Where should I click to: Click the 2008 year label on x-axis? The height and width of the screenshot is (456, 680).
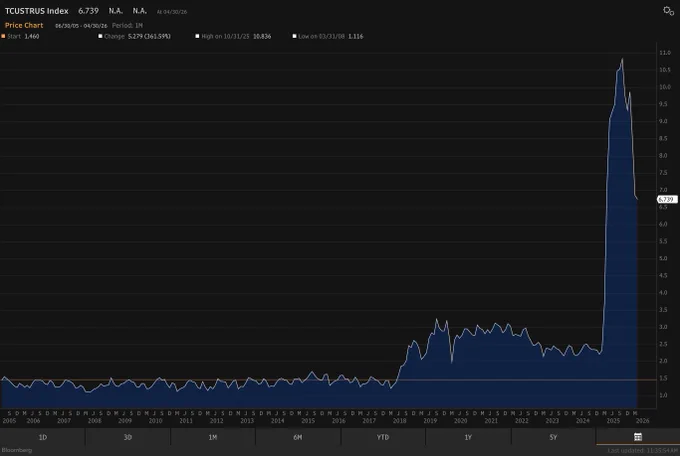click(95, 421)
